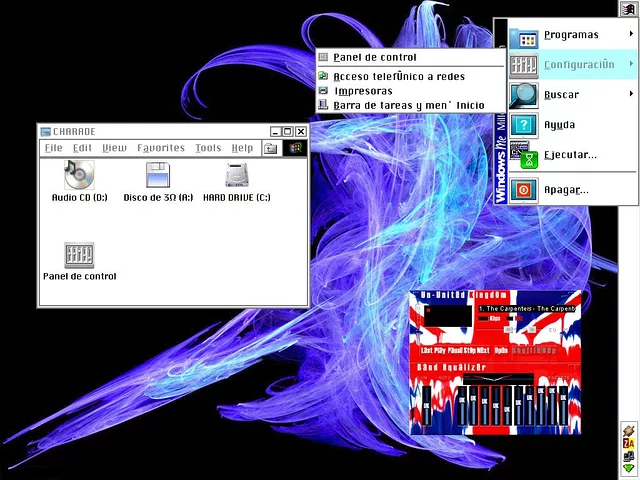Maximize the CHARADE window

click(288, 131)
